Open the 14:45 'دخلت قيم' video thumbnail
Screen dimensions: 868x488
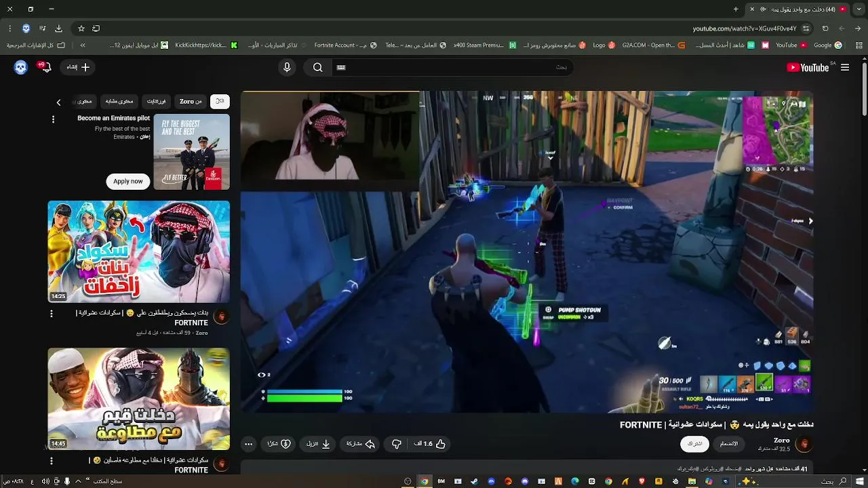(x=138, y=399)
